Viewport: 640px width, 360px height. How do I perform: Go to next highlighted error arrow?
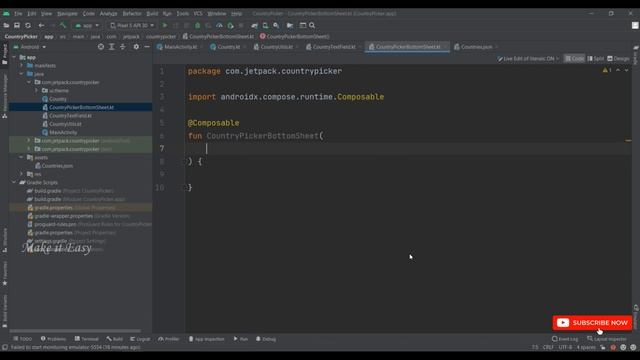[627, 70]
